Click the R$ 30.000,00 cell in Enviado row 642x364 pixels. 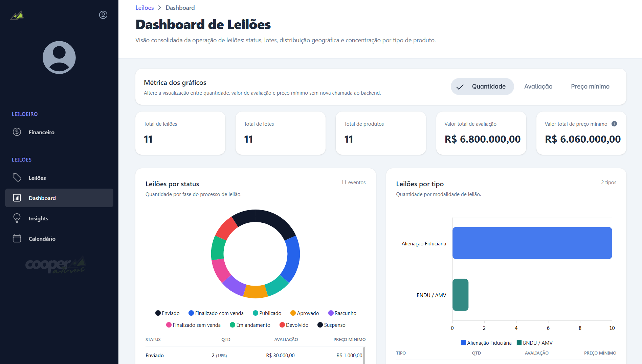(x=280, y=356)
